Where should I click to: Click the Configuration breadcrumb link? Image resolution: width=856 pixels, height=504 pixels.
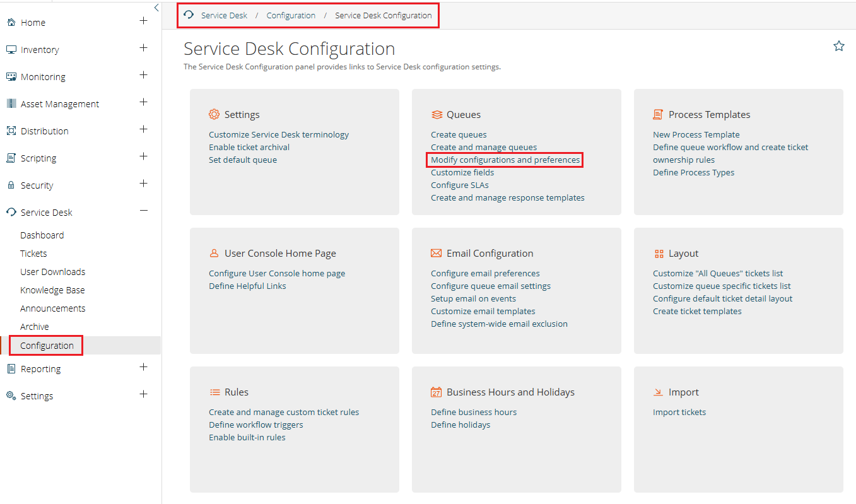tap(291, 15)
